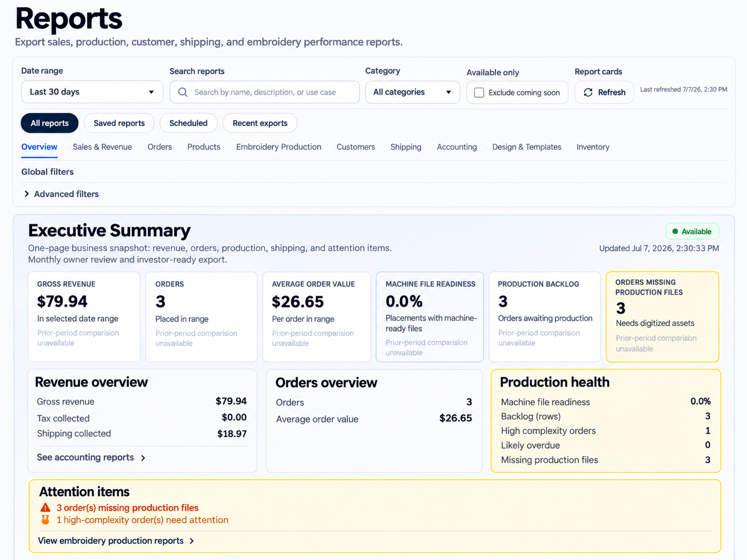Click the green Available status dot
Image resolution: width=747 pixels, height=560 pixels.
pos(675,232)
